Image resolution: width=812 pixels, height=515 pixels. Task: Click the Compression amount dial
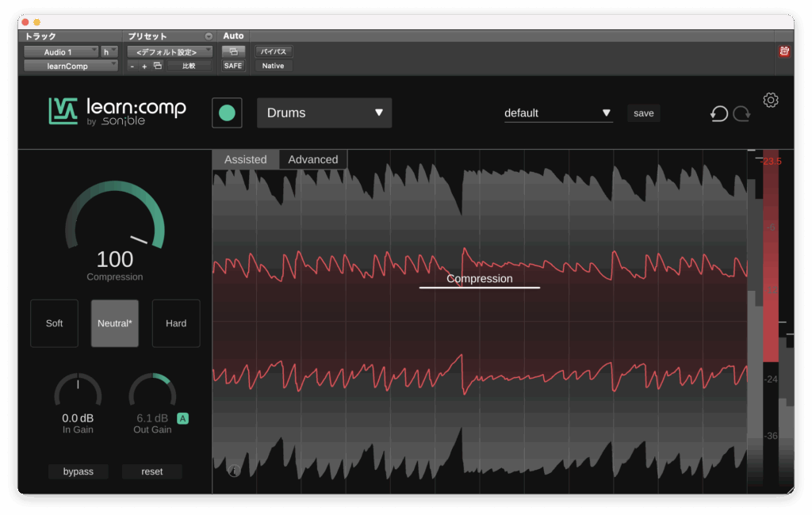[x=115, y=216]
